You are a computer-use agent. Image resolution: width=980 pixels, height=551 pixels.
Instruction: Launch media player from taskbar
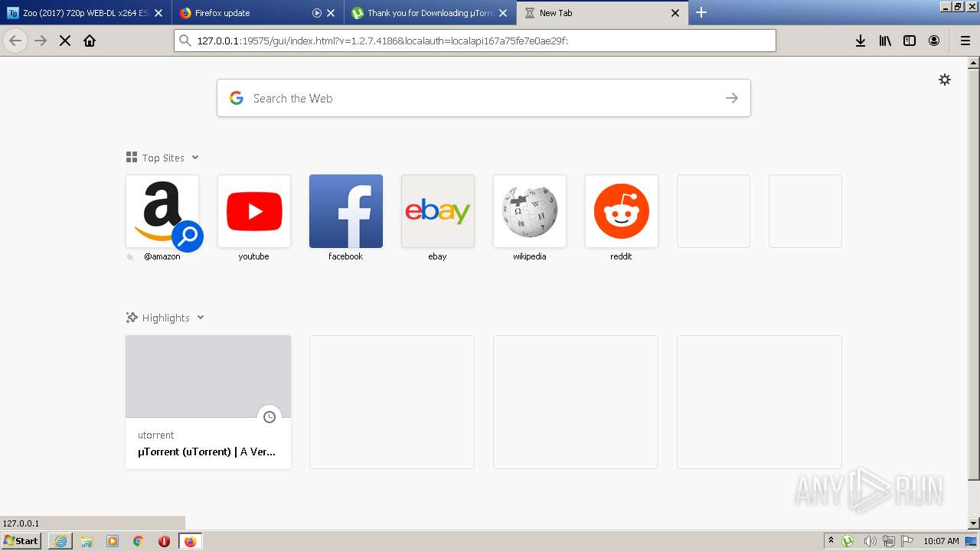[113, 541]
